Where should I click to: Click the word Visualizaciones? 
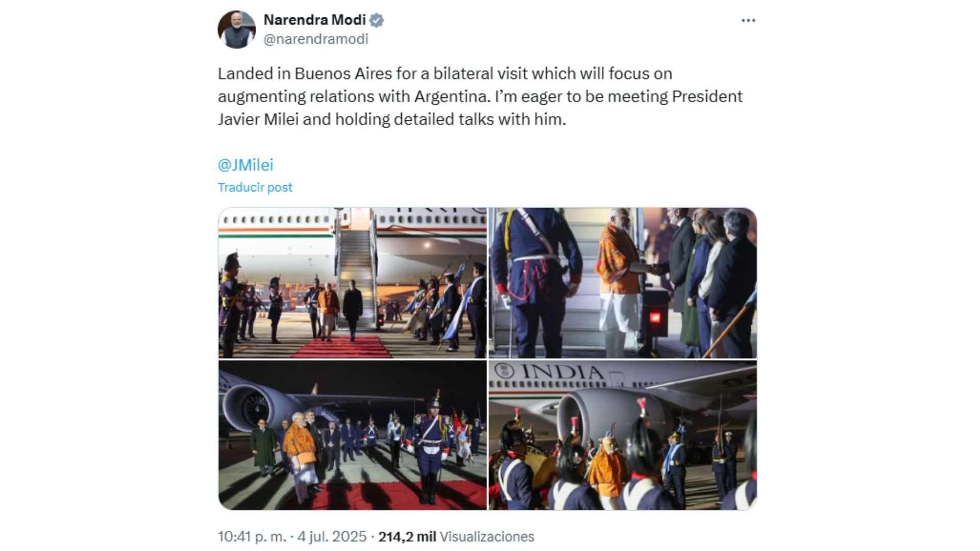tap(487, 537)
